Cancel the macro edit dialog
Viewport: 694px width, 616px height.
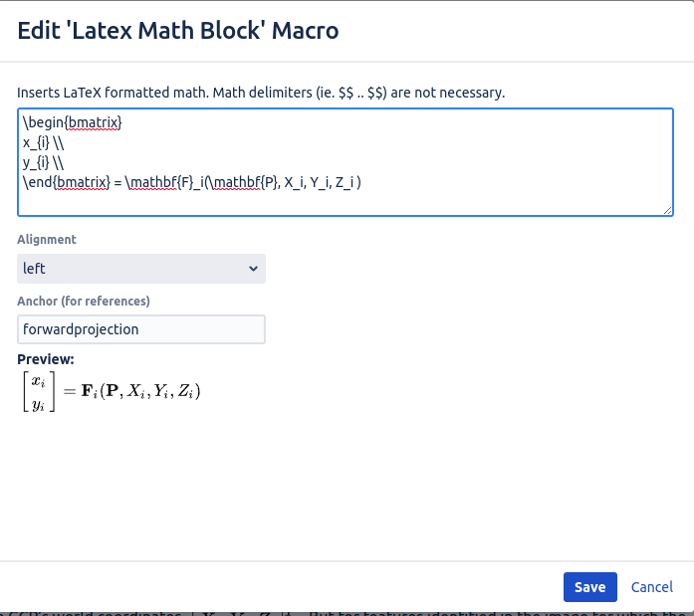pyautogui.click(x=652, y=587)
